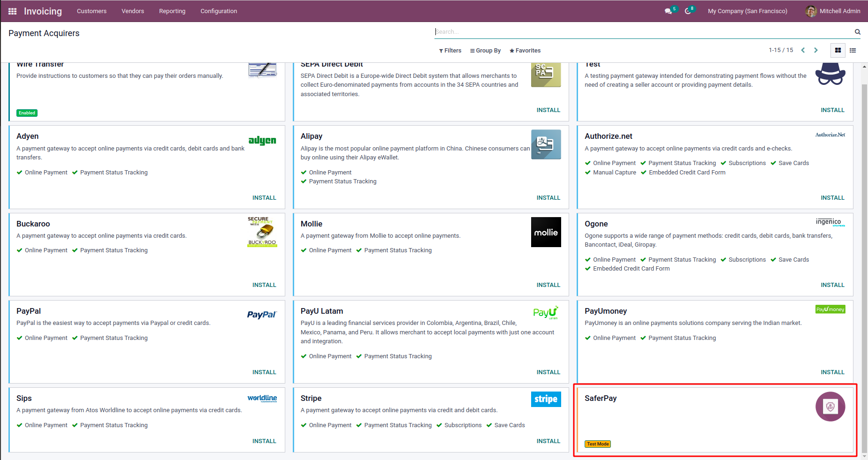Image resolution: width=868 pixels, height=460 pixels.
Task: Install the Authorize.net acquirer
Action: pos(832,198)
